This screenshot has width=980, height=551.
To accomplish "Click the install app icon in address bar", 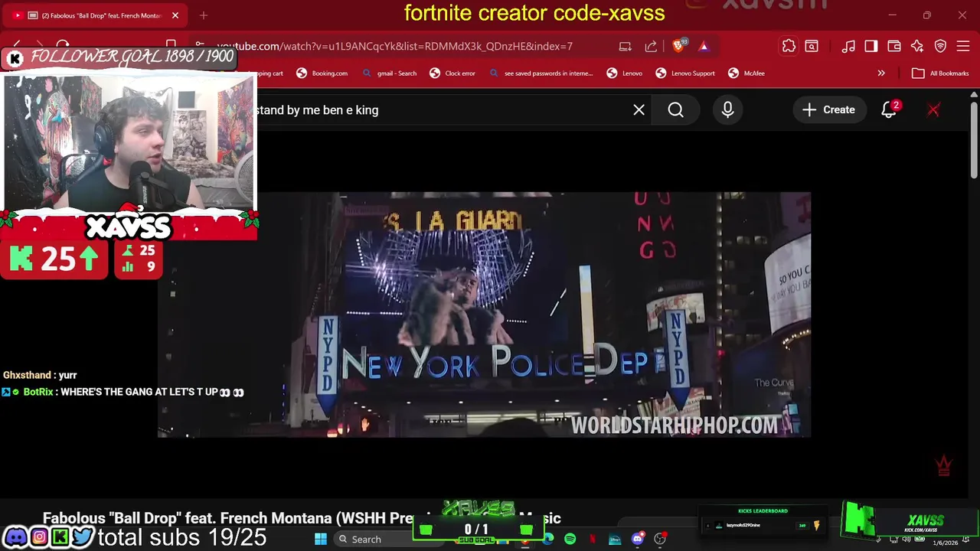I will click(625, 46).
